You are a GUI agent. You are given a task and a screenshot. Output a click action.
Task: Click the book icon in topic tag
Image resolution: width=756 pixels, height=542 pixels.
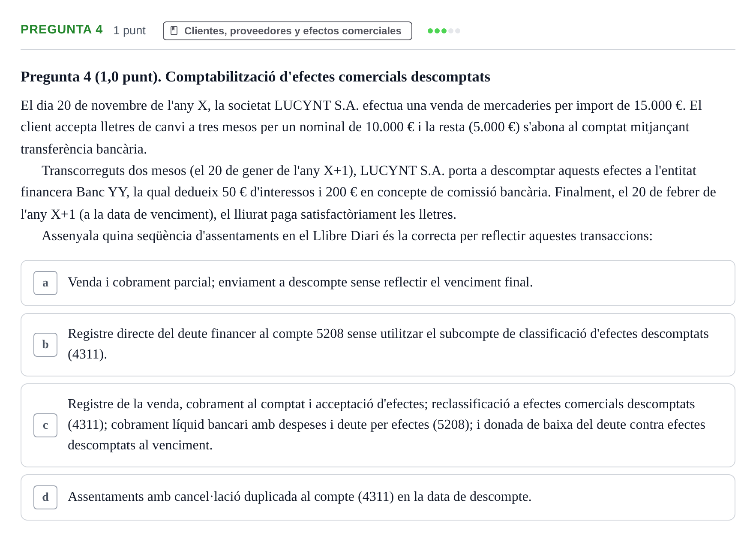(174, 31)
